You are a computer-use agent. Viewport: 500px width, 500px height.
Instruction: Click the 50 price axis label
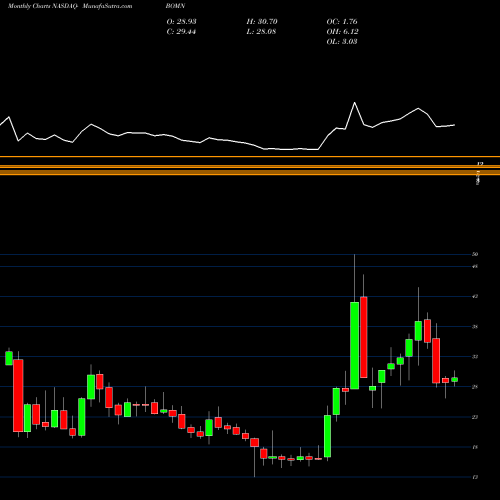(x=475, y=254)
